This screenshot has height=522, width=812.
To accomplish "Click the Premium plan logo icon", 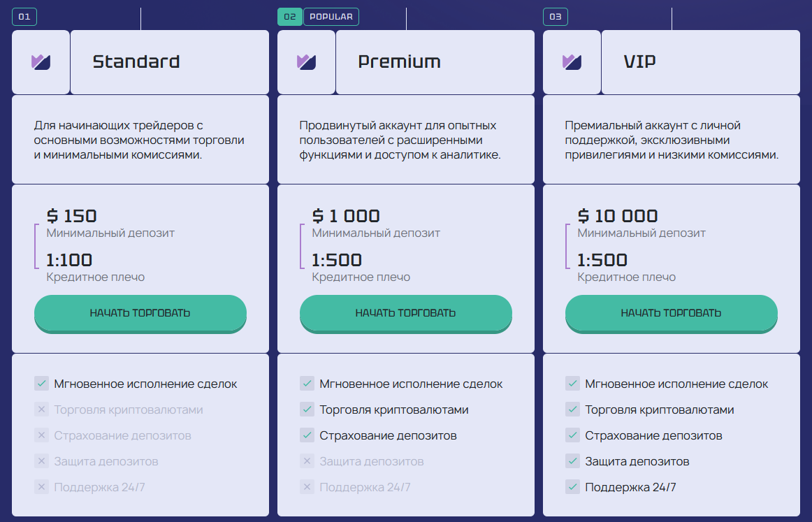I will click(306, 62).
